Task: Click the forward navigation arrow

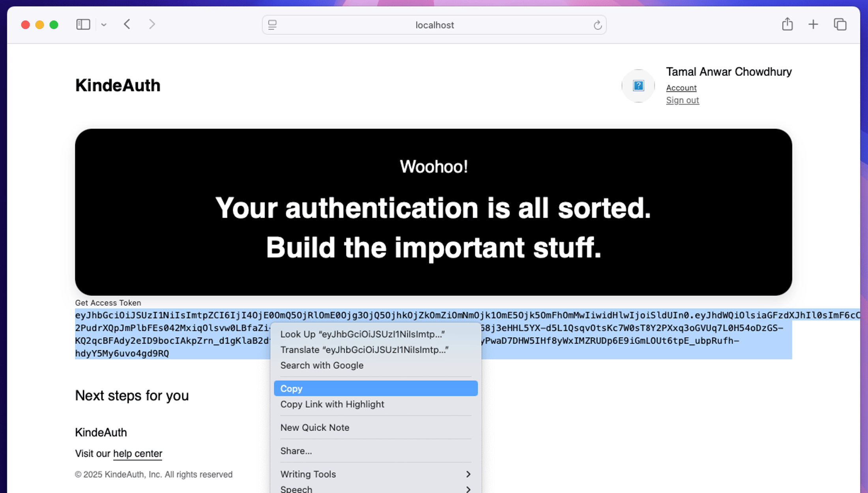Action: tap(152, 24)
